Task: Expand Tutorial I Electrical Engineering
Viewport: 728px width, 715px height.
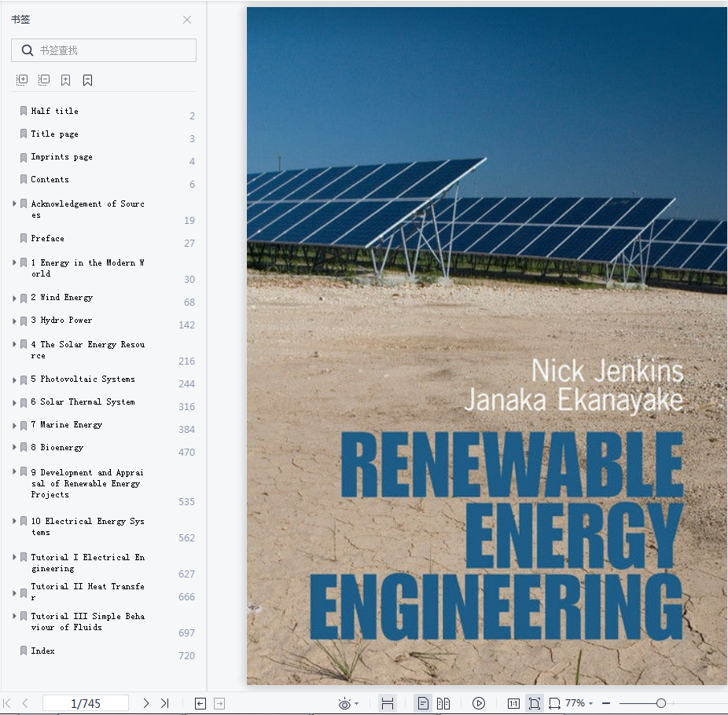Action: point(14,557)
